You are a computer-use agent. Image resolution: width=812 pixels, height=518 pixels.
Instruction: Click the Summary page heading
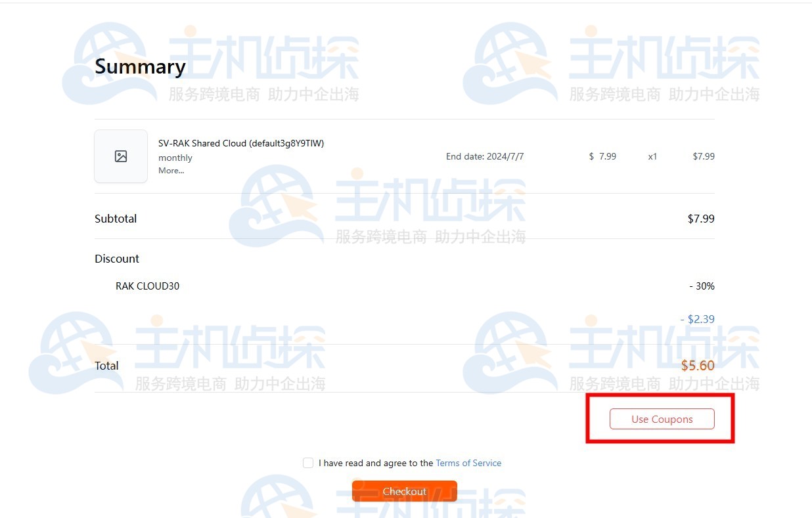click(x=140, y=66)
